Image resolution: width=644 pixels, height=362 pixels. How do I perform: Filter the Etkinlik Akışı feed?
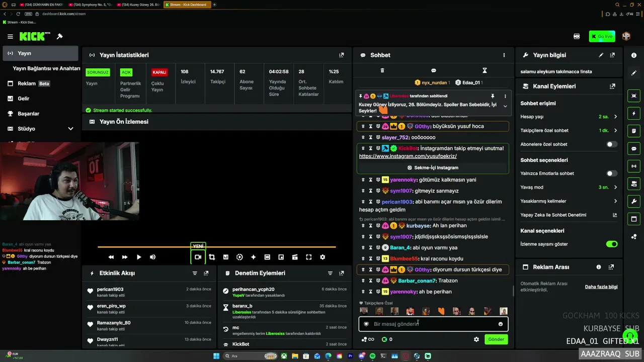195,273
